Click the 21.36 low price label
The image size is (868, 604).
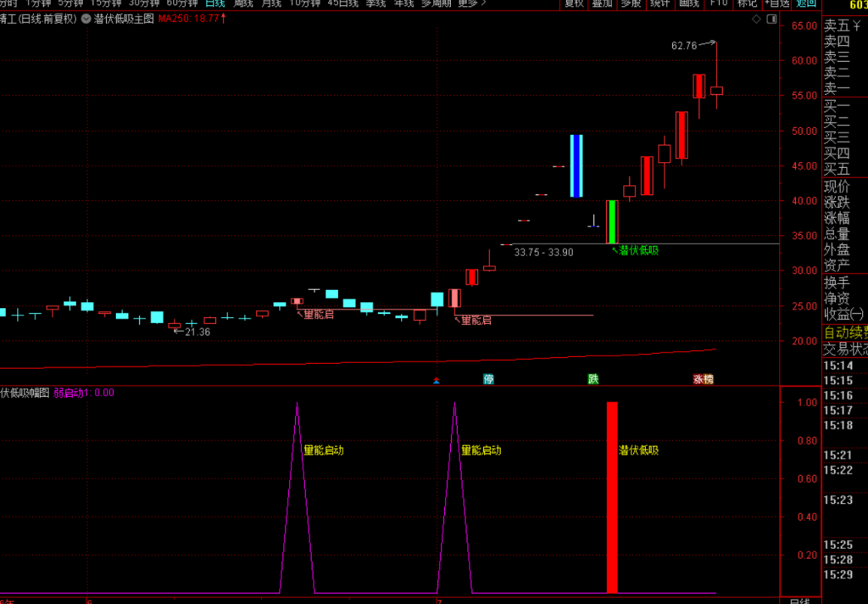[x=198, y=332]
